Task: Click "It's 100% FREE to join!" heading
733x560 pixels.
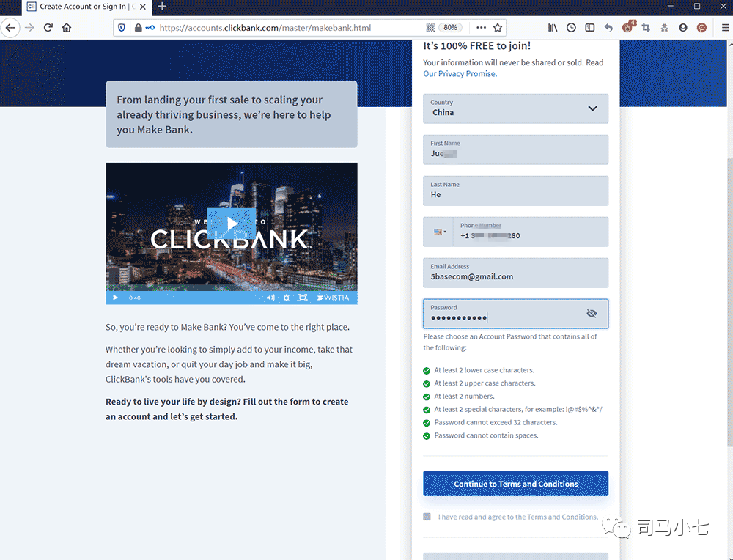Action: (477, 45)
